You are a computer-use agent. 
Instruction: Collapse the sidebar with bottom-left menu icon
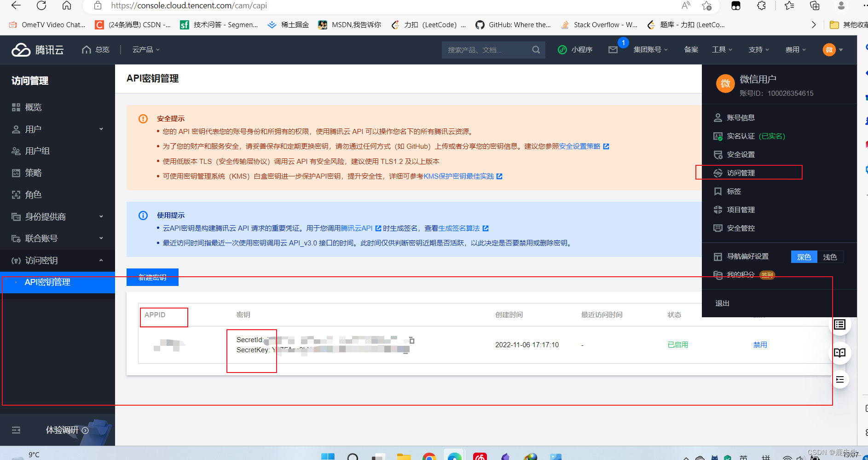tap(16, 430)
